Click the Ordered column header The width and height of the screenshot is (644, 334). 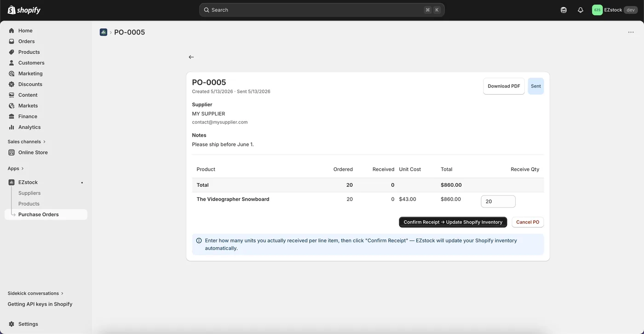(343, 169)
